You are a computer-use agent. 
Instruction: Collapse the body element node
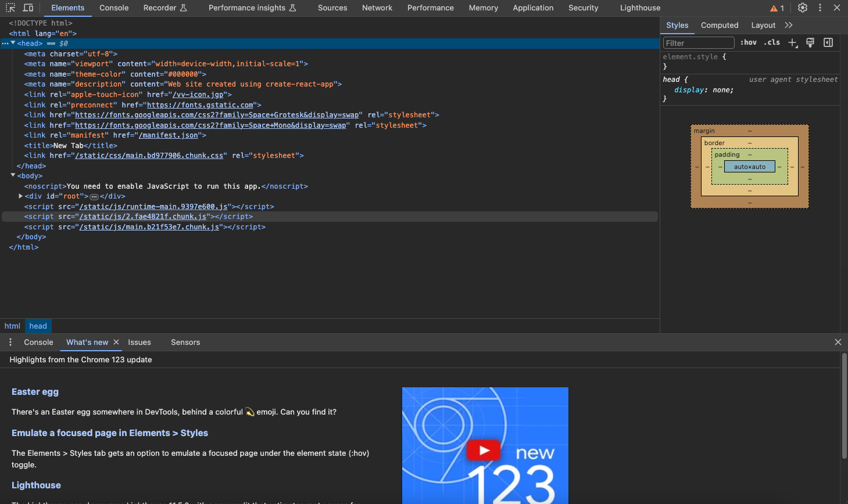(x=13, y=175)
